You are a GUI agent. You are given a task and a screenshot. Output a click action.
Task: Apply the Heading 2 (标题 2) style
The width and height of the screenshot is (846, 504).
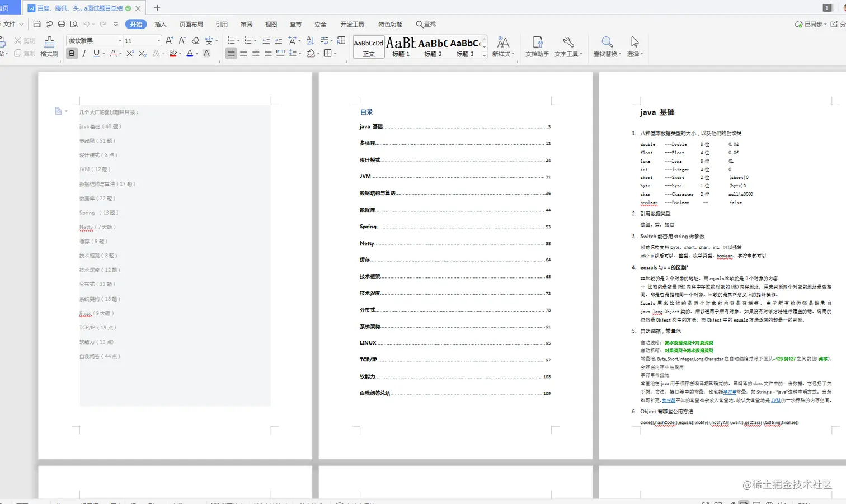[x=433, y=46]
